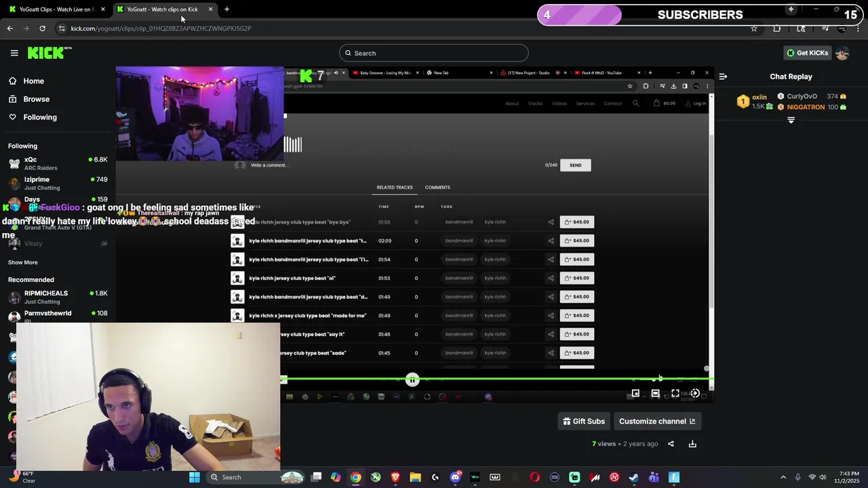Open Discord from the taskbar
868x488 pixels.
pyautogui.click(x=455, y=477)
